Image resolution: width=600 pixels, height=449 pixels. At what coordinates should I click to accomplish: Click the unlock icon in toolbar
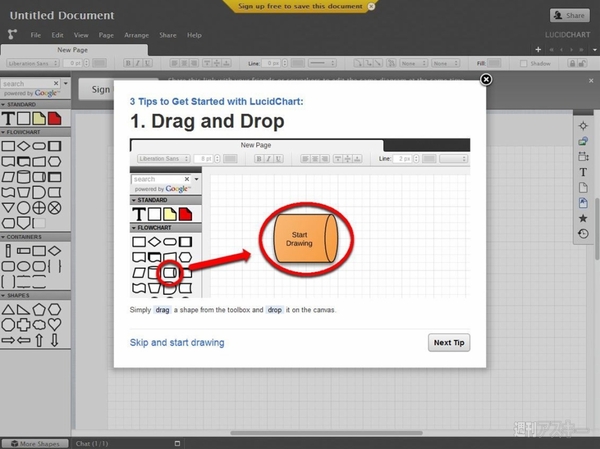point(582,63)
